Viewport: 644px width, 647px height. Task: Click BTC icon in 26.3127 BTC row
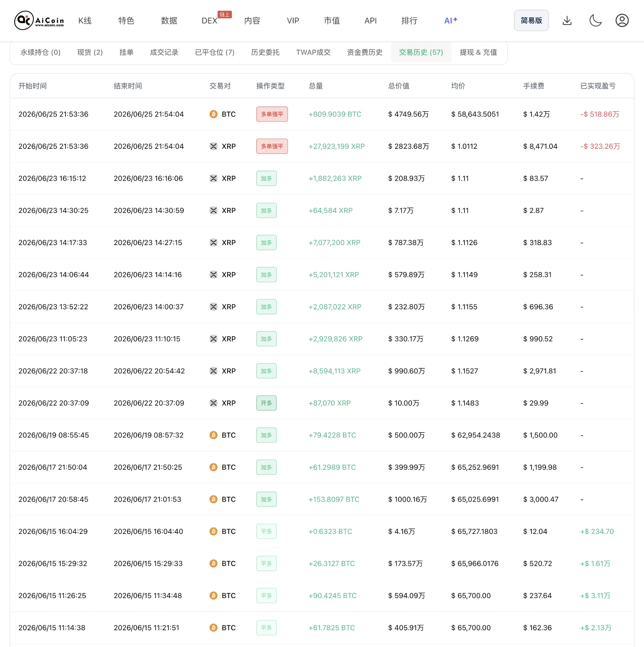(x=213, y=564)
